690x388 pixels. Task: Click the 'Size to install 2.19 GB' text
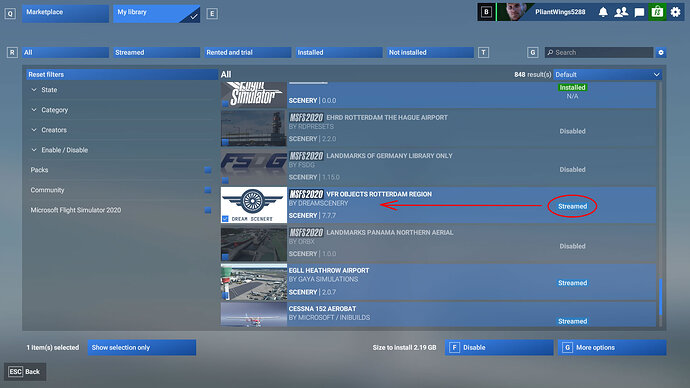(404, 348)
